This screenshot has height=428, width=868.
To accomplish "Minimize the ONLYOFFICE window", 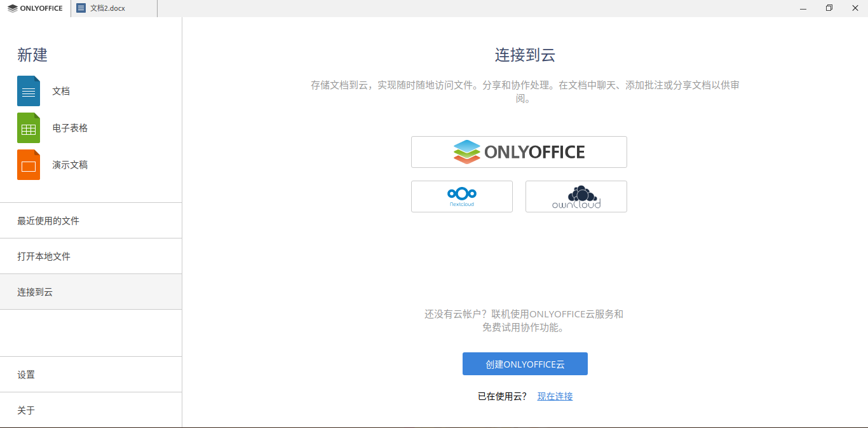I will tap(803, 8).
